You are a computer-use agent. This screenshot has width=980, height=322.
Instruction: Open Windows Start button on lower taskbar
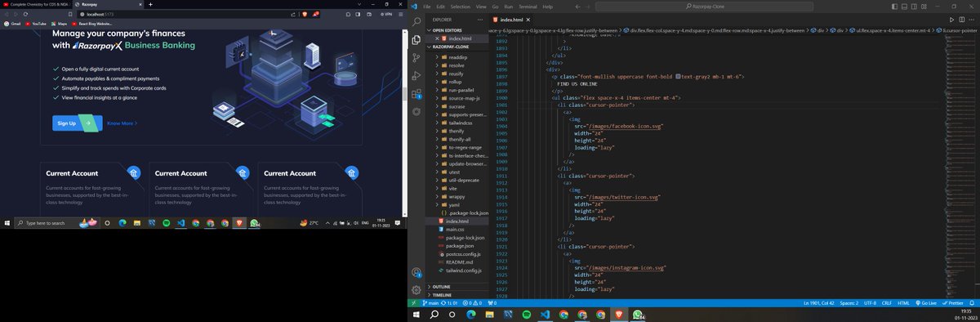click(x=416, y=315)
